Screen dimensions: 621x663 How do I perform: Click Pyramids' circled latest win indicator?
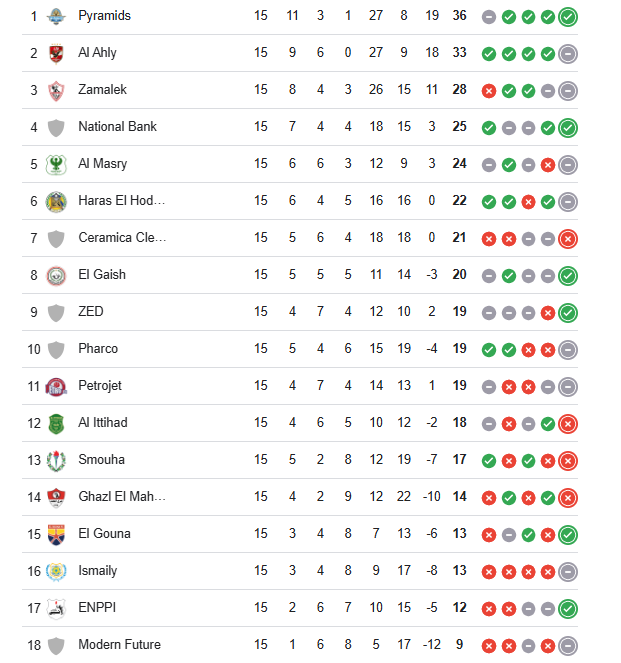click(568, 16)
